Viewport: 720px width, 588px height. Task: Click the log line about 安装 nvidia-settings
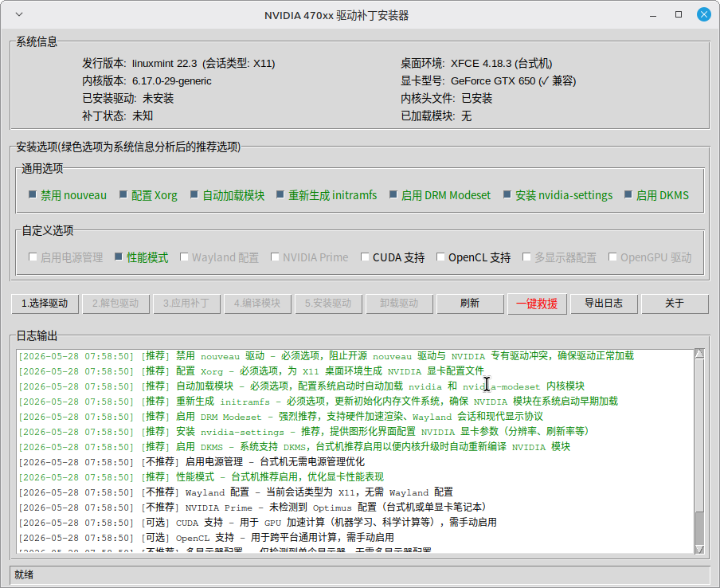tap(303, 432)
